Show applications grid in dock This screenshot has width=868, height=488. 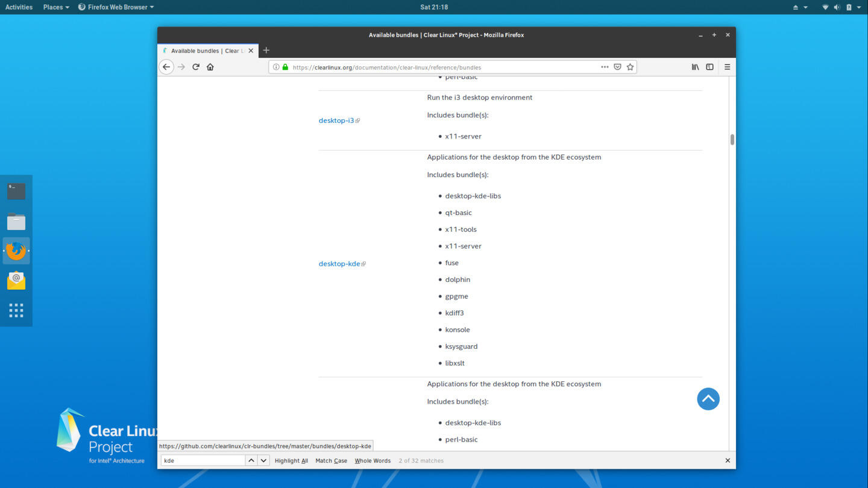16,310
